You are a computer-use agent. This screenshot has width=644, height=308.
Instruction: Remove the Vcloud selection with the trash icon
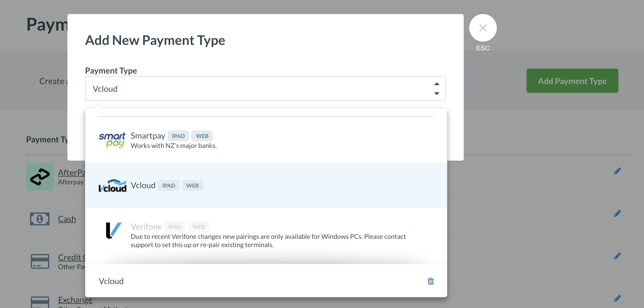(431, 281)
